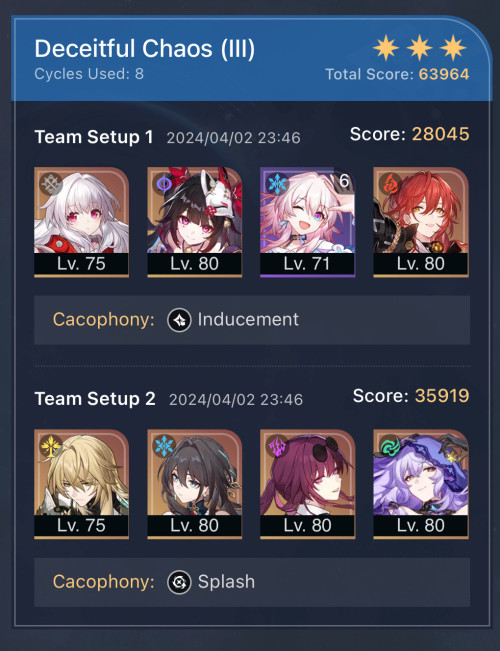Open the purple-haired Lv. 80 character card
Screen dimensions: 500x651
click(421, 484)
